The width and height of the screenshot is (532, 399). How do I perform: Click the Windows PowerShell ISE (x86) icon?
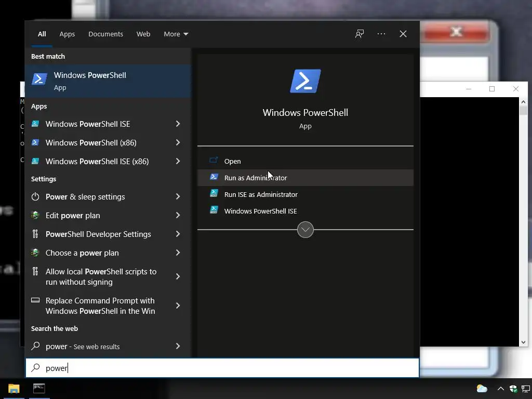coord(35,161)
